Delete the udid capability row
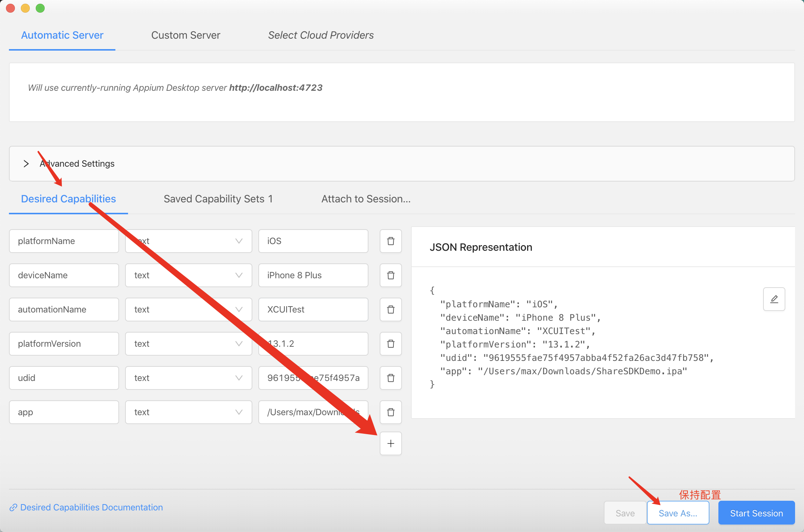The width and height of the screenshot is (804, 532). click(390, 378)
